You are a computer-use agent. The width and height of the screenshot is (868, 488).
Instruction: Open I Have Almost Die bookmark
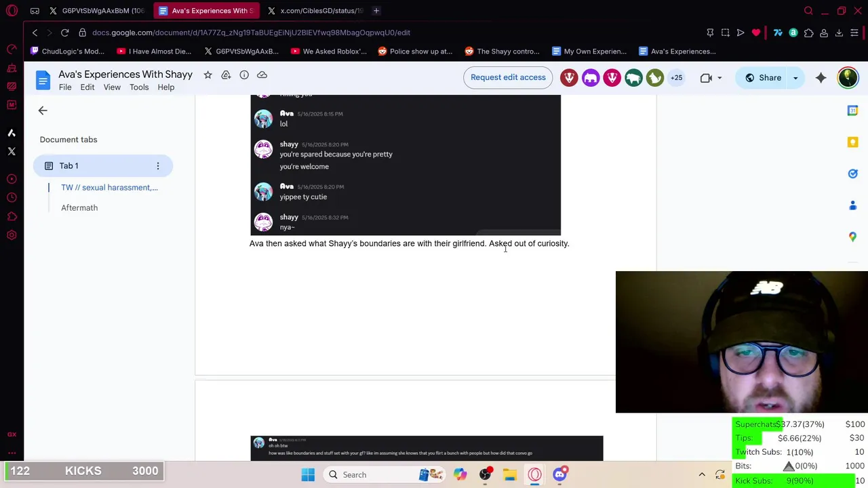154,52
